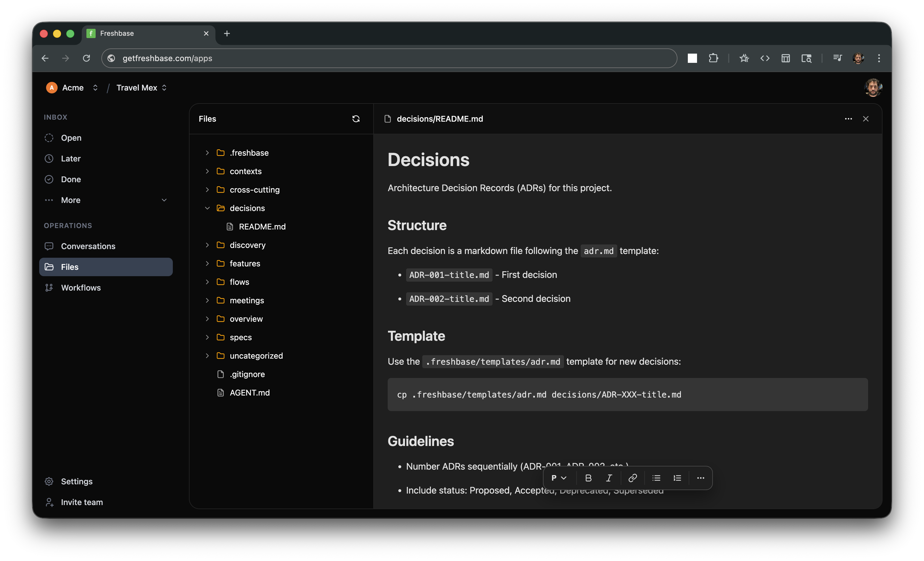The height and width of the screenshot is (561, 924).
Task: Close the README.md document pane
Action: click(x=866, y=119)
